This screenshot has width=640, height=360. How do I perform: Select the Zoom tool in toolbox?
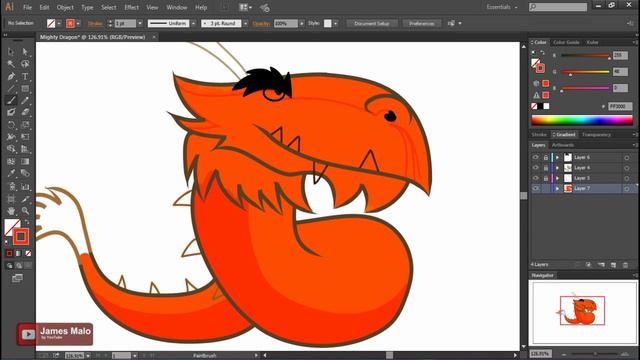[x=25, y=211]
